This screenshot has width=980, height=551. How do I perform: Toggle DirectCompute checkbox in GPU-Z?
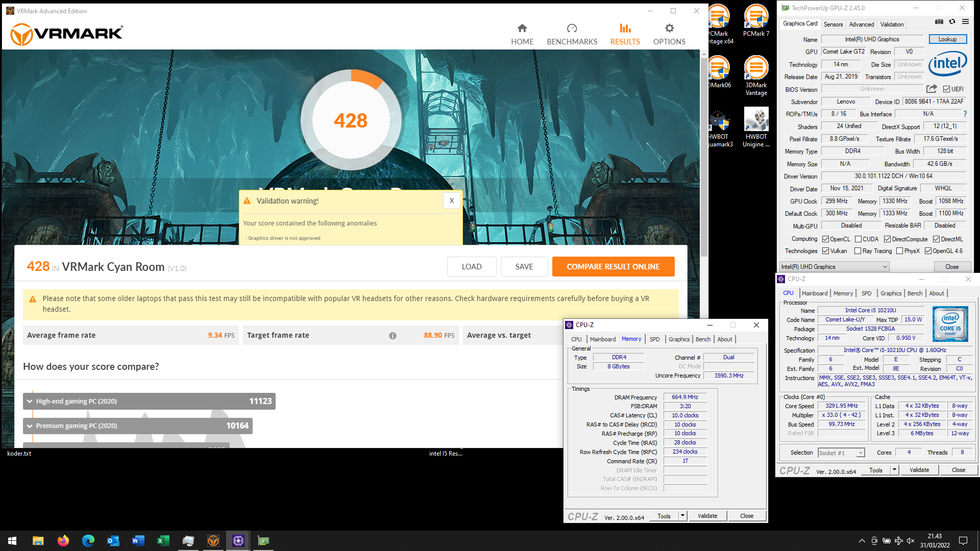pos(888,239)
